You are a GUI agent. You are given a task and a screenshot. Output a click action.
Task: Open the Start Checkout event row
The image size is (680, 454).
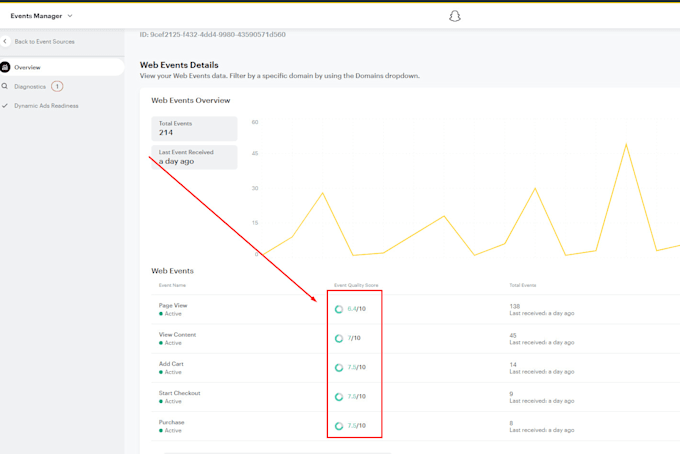click(x=415, y=397)
